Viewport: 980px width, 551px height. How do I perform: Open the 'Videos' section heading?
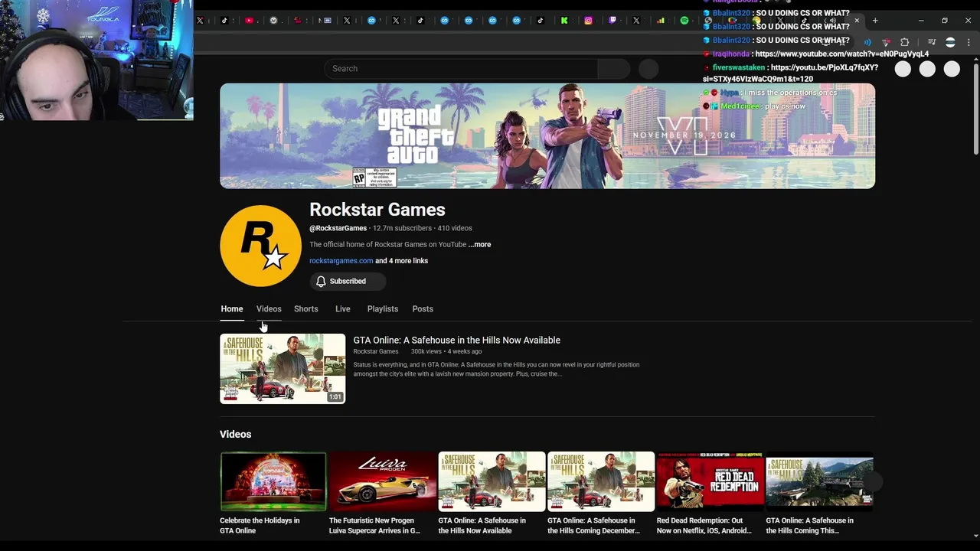[235, 435]
